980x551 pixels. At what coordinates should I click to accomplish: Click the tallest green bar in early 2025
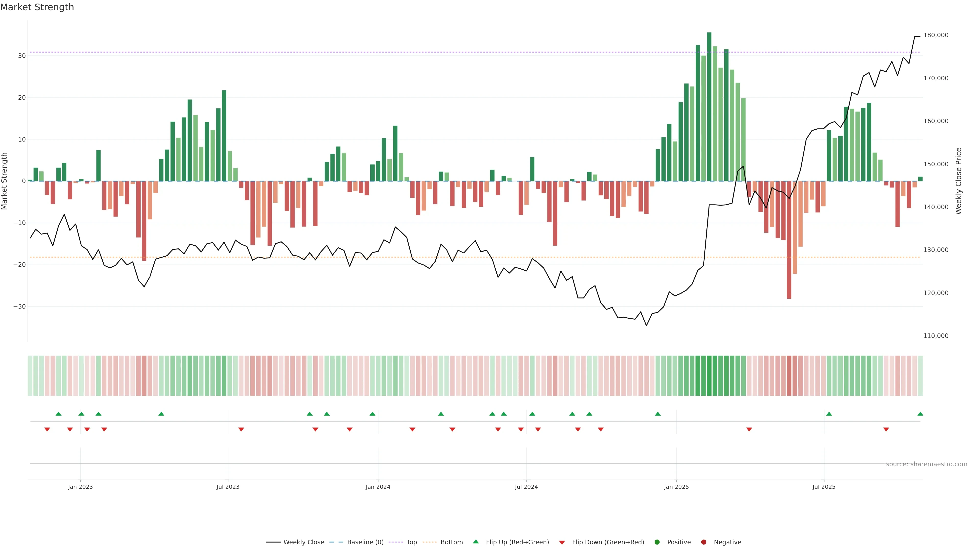709,106
